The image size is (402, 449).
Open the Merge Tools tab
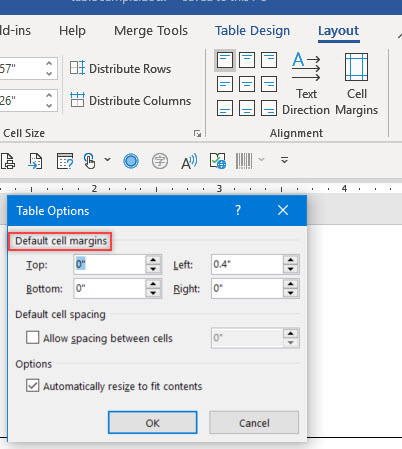(151, 31)
